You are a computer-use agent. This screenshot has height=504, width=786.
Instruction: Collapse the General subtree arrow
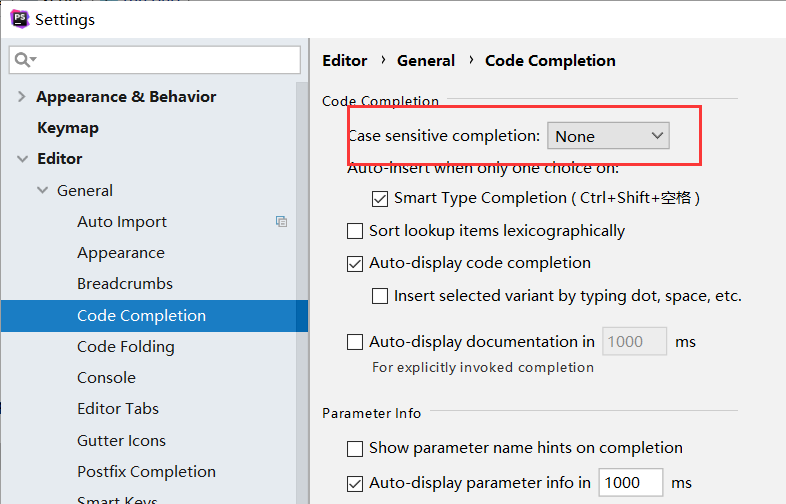point(43,191)
